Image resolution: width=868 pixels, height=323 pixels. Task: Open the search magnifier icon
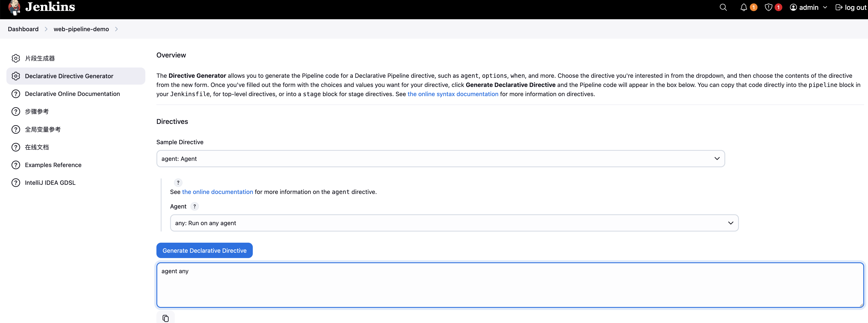click(x=723, y=7)
